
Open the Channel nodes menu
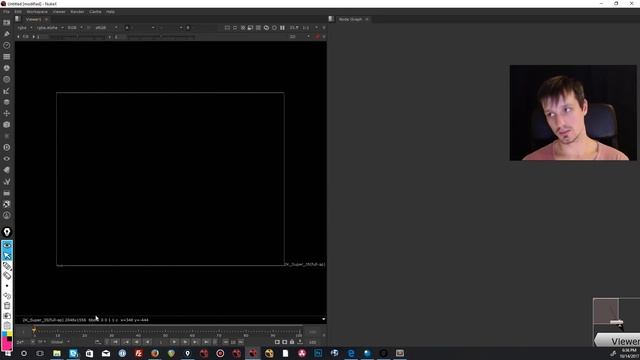click(7, 57)
